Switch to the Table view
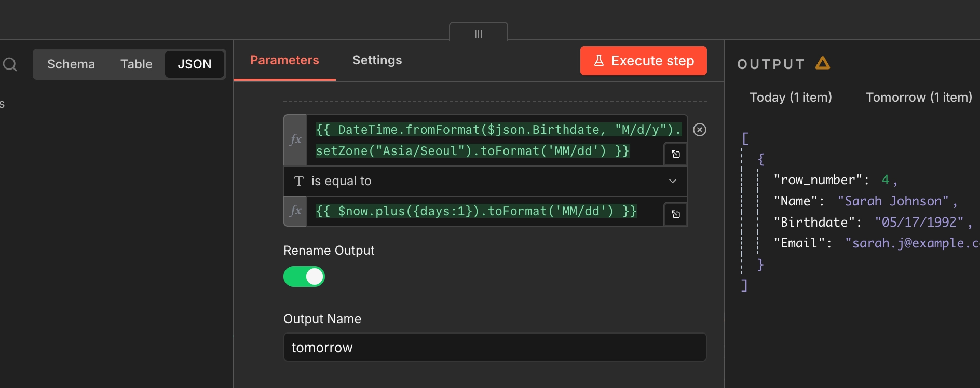Viewport: 980px width, 388px height. 137,64
